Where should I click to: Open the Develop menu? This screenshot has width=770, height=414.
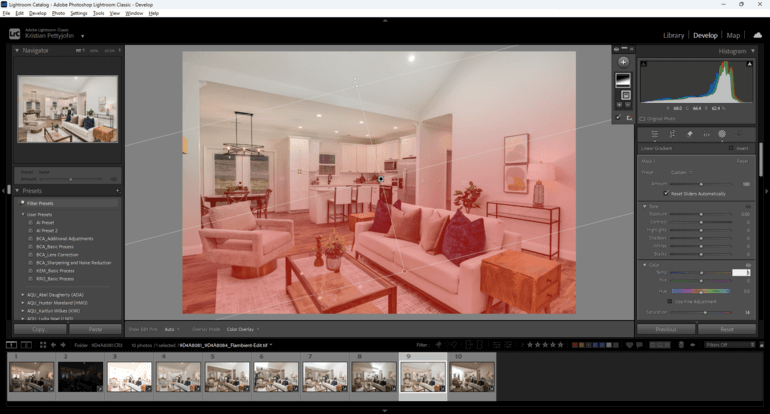coord(37,13)
